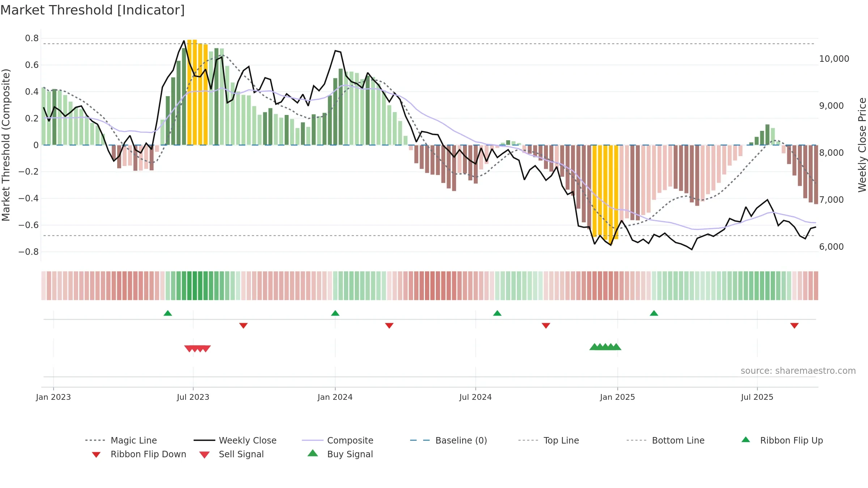Click the 0.4 left axis tick

click(x=32, y=92)
